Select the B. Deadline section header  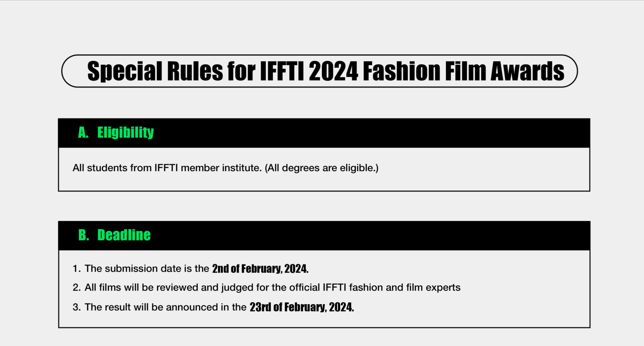[x=324, y=235]
